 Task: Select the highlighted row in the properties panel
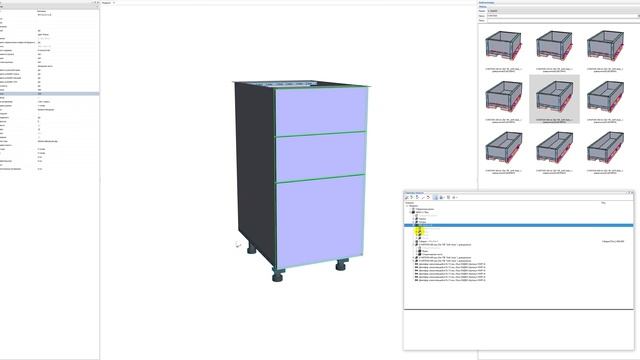[x=49, y=94]
